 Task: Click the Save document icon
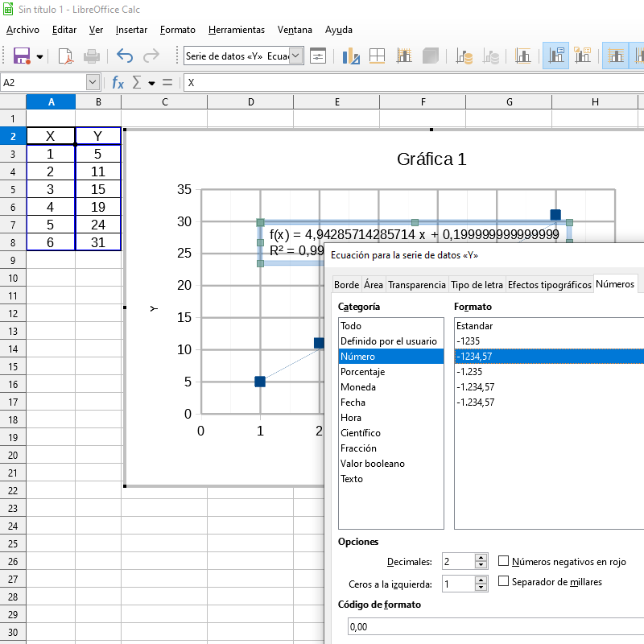22,56
